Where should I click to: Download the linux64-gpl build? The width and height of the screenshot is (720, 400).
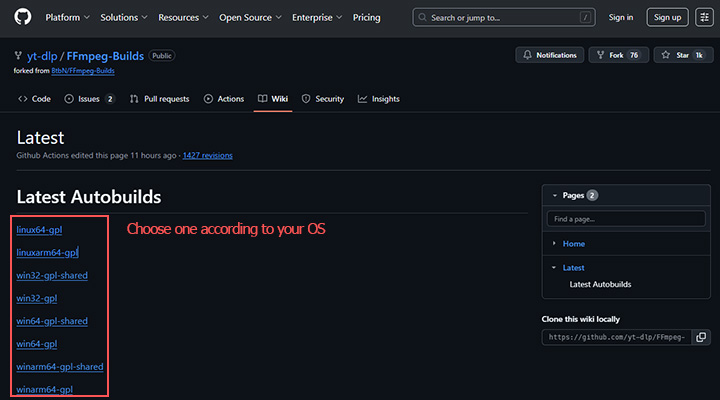pos(39,230)
